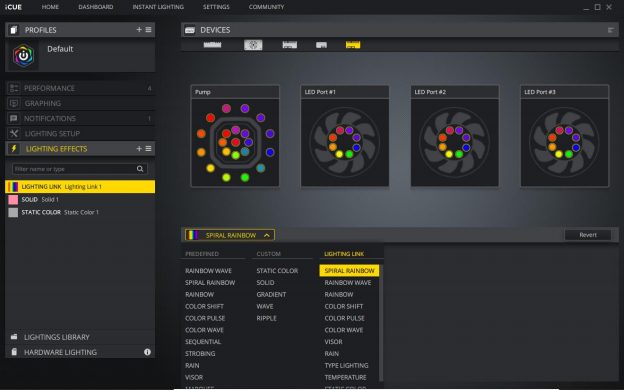This screenshot has width=624, height=390.
Task: Choose Predefined Sequential effect
Action: tap(203, 341)
